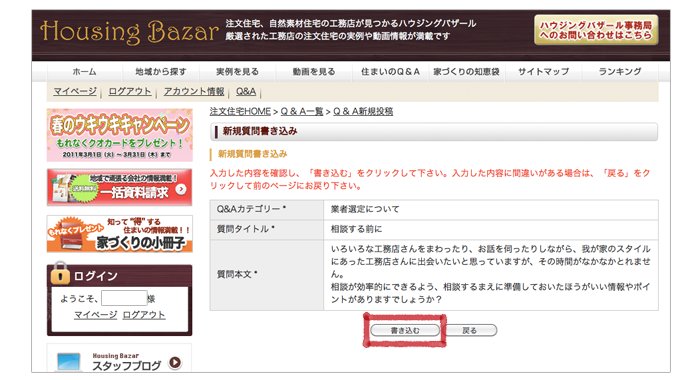Image resolution: width=700 pixels, height=380 pixels.
Task: Click the monitor icon on スタッフブログ banner
Action: (x=69, y=361)
